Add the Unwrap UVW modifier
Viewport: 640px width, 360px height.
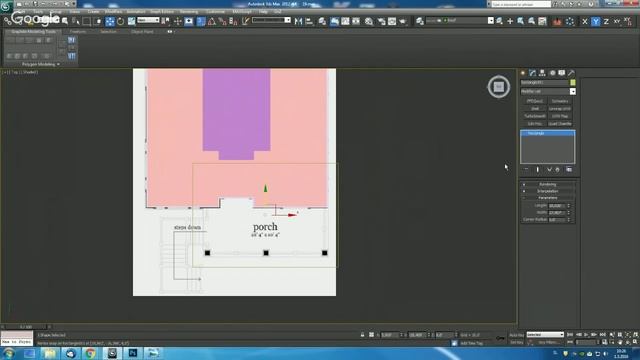560,109
